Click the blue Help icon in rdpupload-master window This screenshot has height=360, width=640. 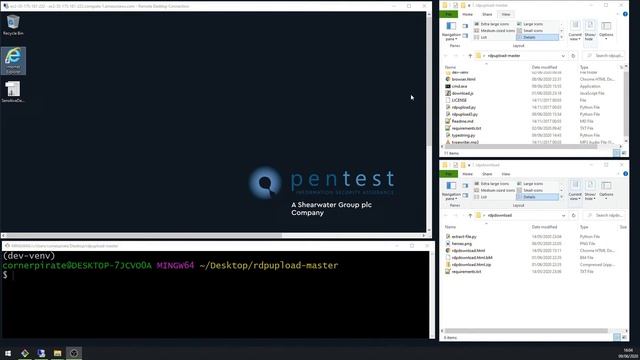tap(625, 14)
